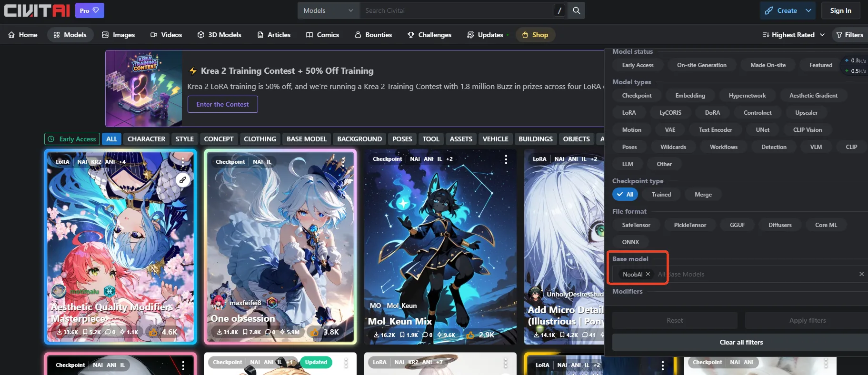Click the thumbs-up icon on Mol_Keun Mix card
Screen dimensions: 868x375
click(470, 335)
